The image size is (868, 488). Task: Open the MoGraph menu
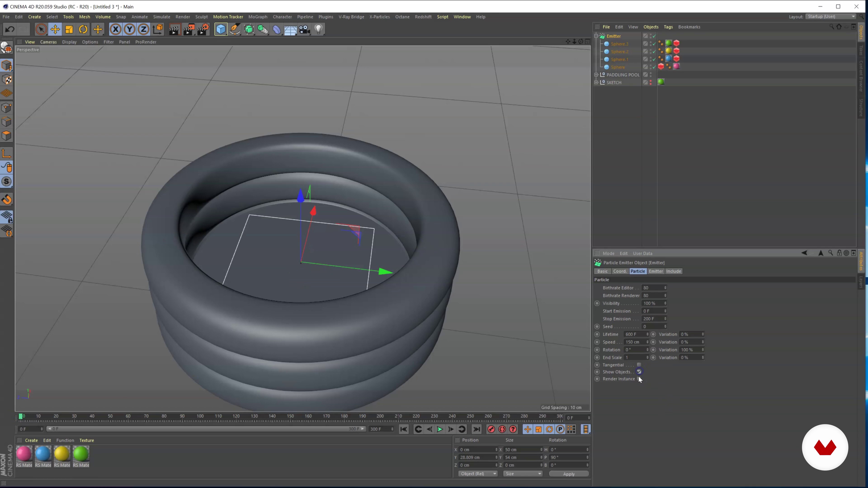(258, 16)
